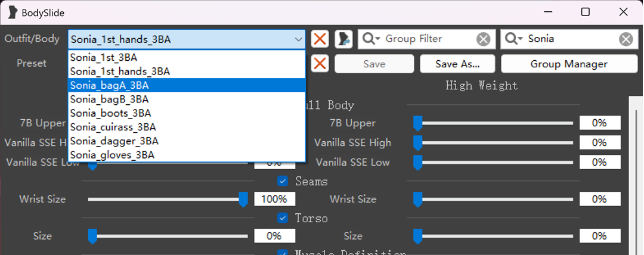Pick Sonia_boots_3BA from the list

[x=110, y=113]
